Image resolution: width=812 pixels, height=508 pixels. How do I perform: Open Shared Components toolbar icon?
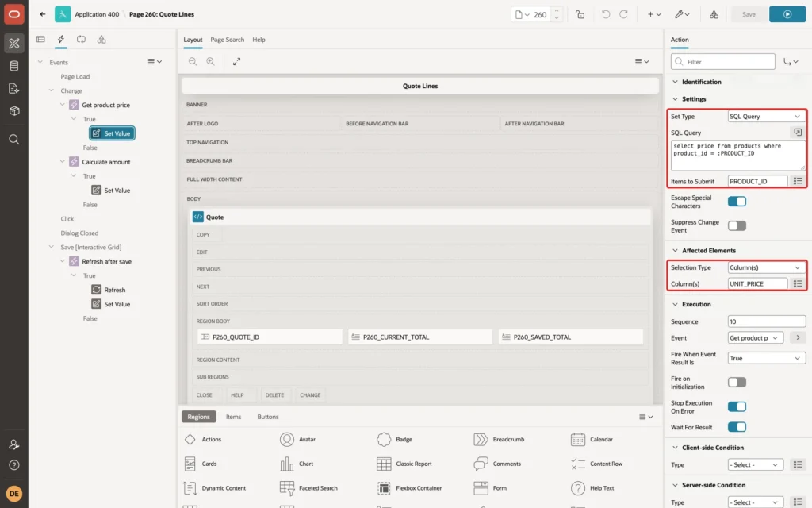click(x=714, y=14)
